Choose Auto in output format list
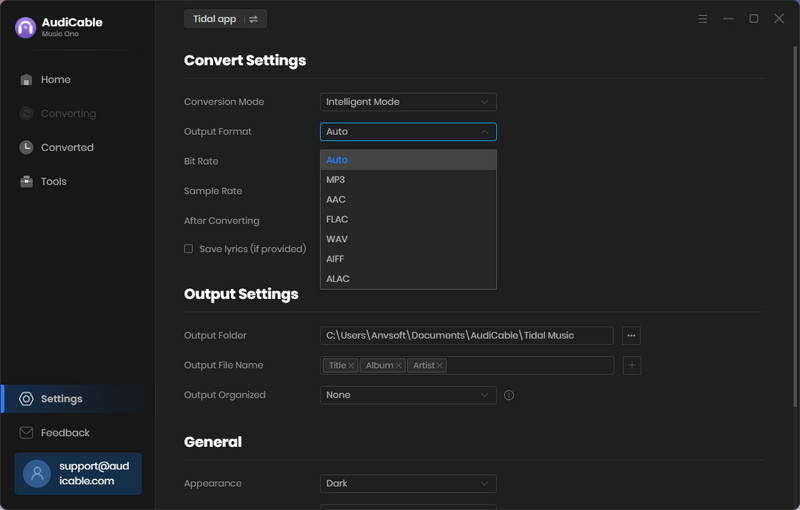800x510 pixels. click(408, 160)
